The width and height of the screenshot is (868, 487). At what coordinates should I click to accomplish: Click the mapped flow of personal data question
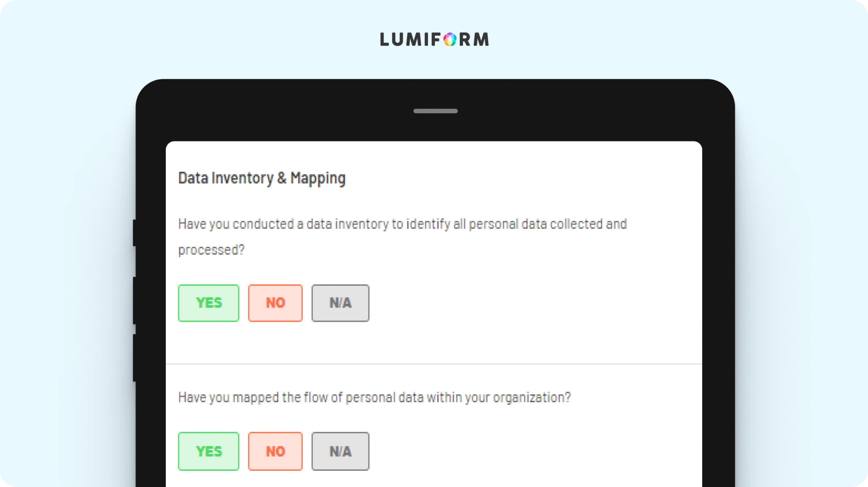tap(374, 398)
